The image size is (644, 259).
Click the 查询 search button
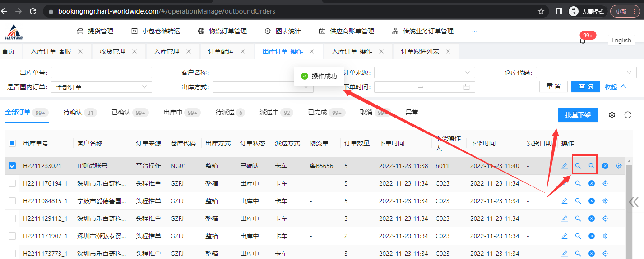click(x=585, y=87)
